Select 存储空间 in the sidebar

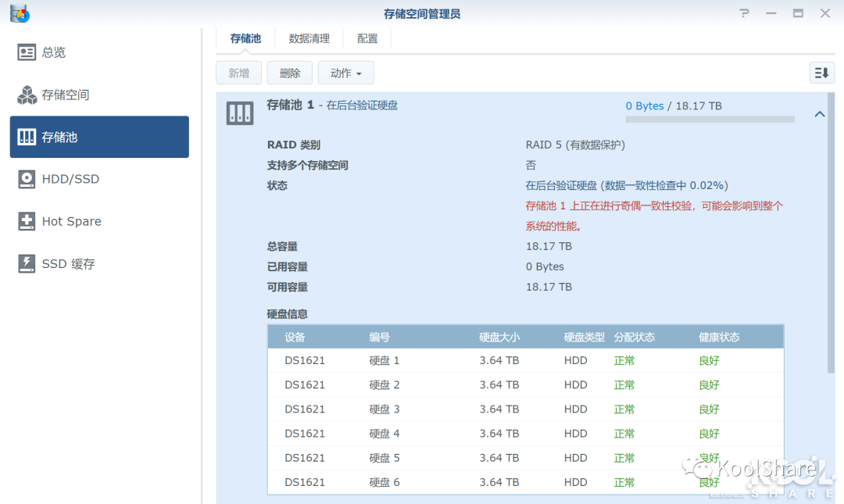pyautogui.click(x=66, y=94)
